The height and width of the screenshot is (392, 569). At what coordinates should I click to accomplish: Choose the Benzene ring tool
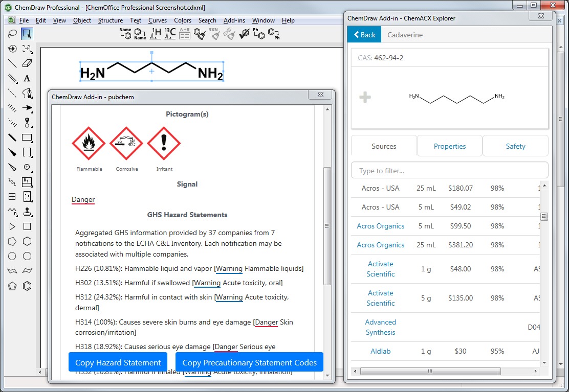click(x=27, y=286)
